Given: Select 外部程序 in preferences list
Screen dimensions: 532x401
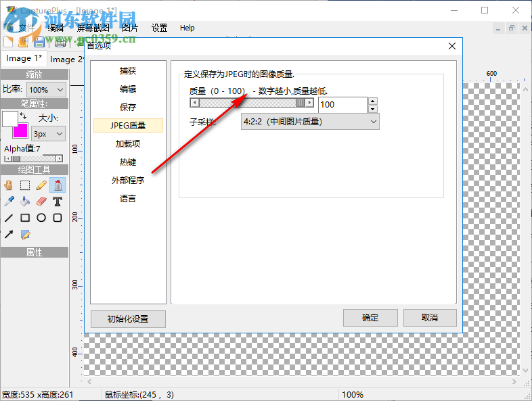Looking at the screenshot, I should [128, 180].
